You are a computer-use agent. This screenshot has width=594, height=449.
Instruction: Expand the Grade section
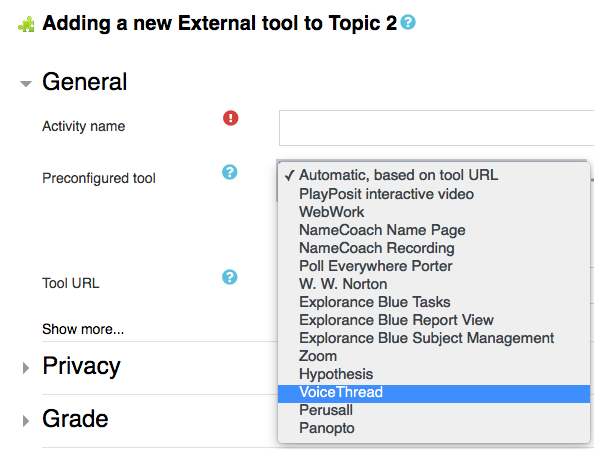pos(26,421)
